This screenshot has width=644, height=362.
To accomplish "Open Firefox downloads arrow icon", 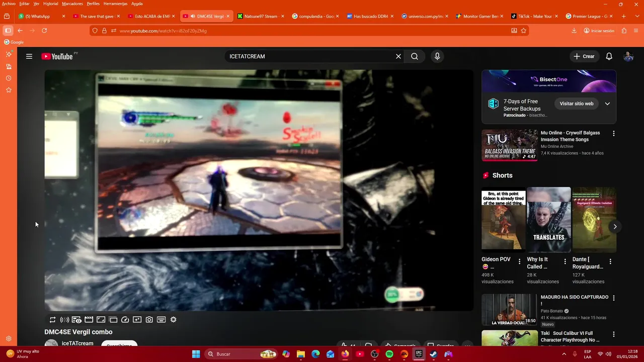I will (574, 31).
